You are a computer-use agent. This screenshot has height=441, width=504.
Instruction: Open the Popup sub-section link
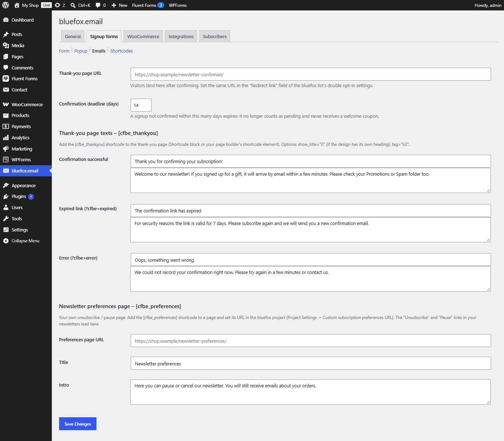point(81,51)
